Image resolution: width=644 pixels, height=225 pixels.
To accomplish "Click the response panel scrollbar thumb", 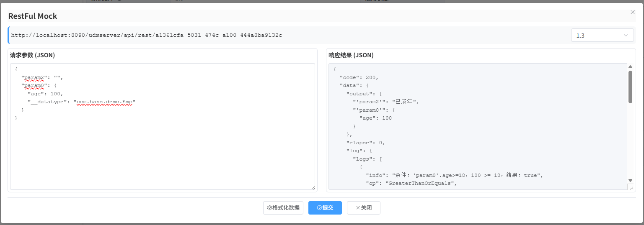I will [x=630, y=87].
